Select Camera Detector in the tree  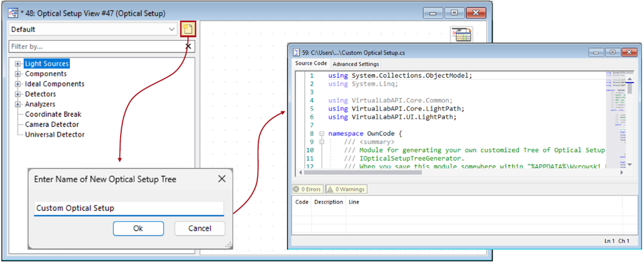pyautogui.click(x=52, y=125)
